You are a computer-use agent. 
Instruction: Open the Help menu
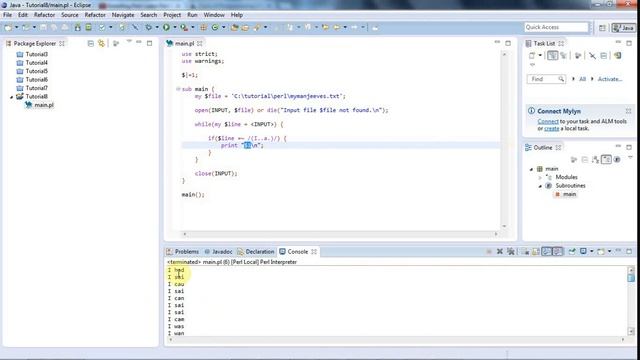coord(237,15)
